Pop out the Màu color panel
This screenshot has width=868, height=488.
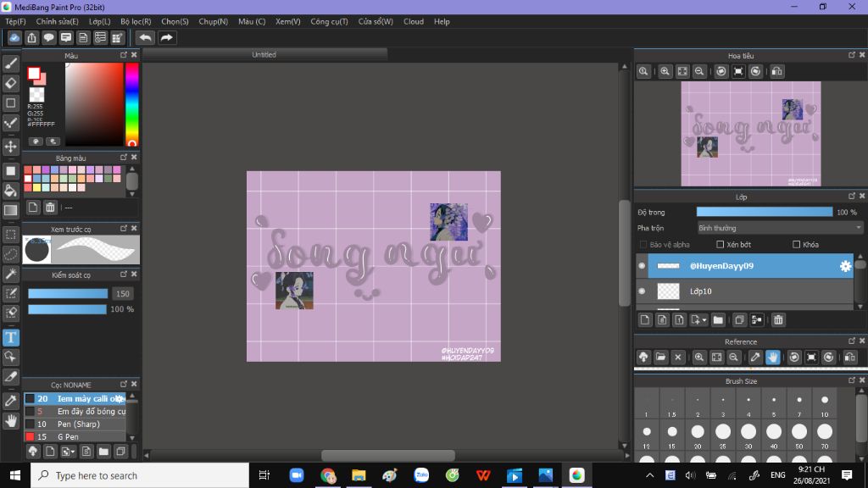(x=124, y=55)
